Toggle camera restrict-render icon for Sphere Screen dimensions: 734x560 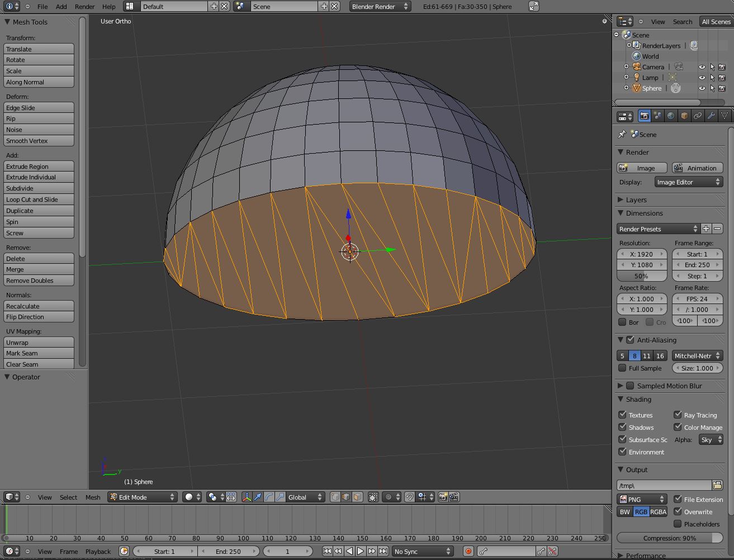click(x=722, y=88)
